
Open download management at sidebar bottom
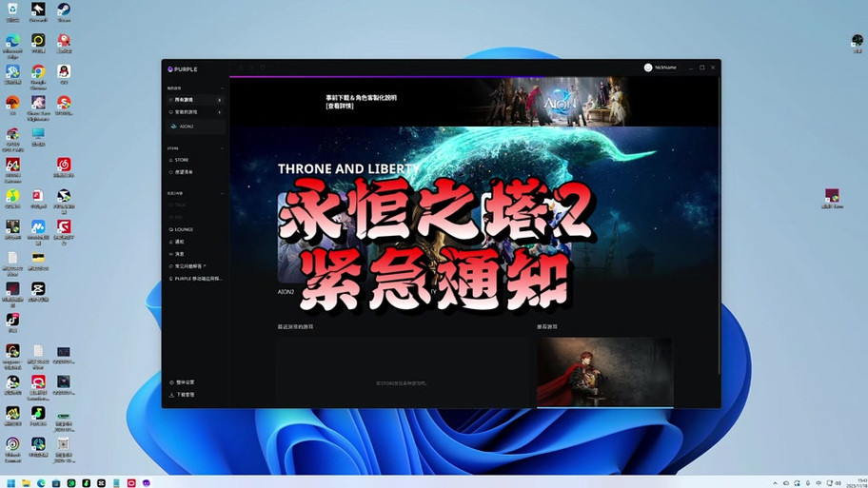(x=182, y=395)
